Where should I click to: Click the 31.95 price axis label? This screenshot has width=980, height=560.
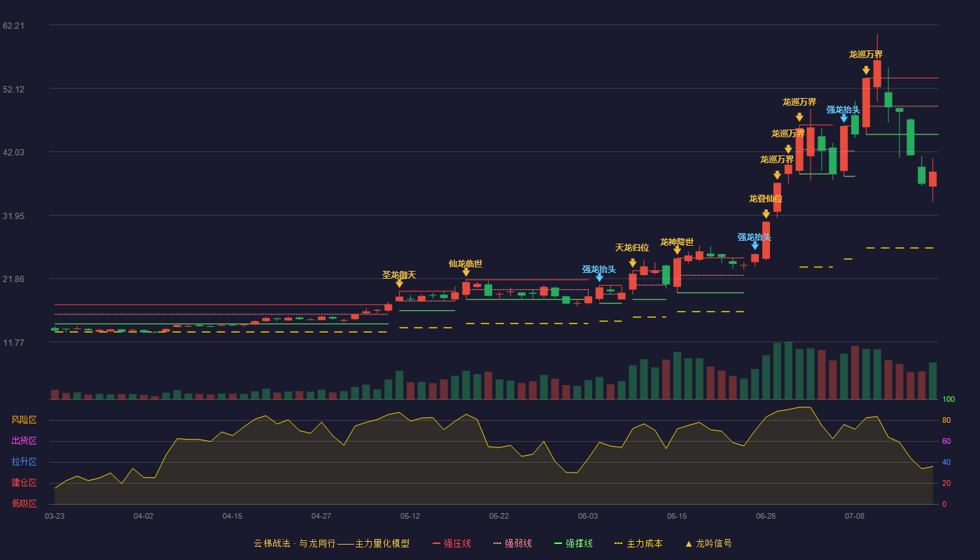[13, 216]
